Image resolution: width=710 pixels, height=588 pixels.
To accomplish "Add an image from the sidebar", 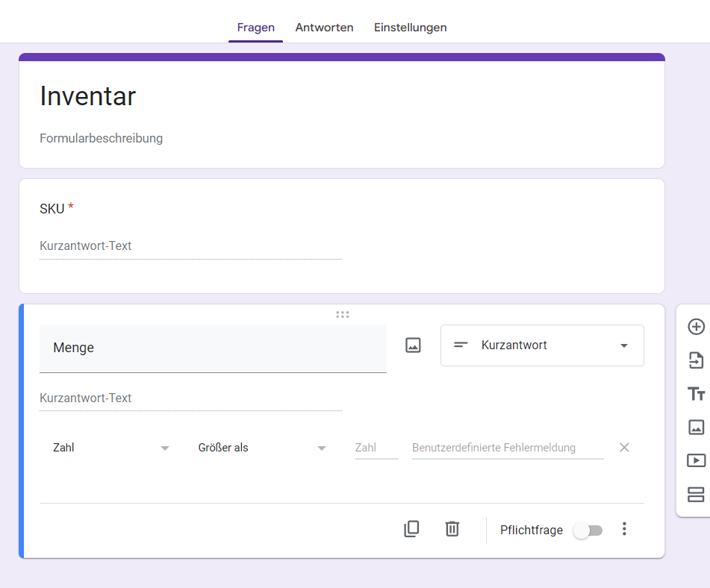I will click(x=696, y=427).
